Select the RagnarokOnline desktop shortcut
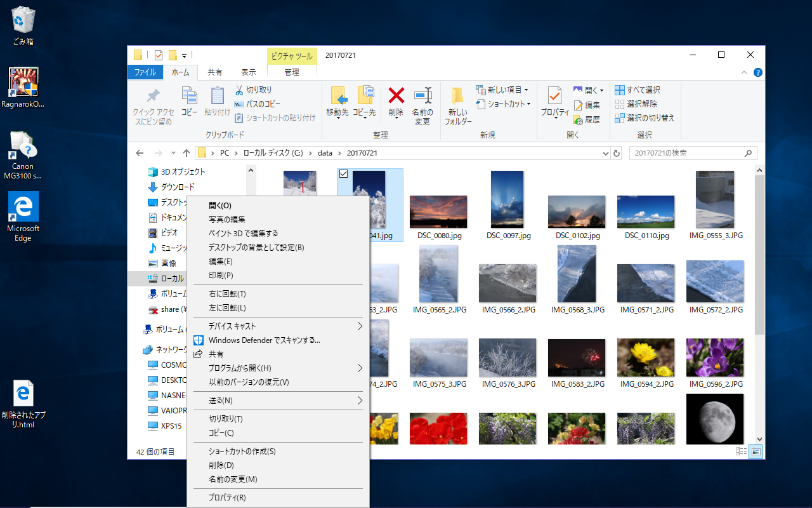Screen dimensions: 812x508 point(23,88)
